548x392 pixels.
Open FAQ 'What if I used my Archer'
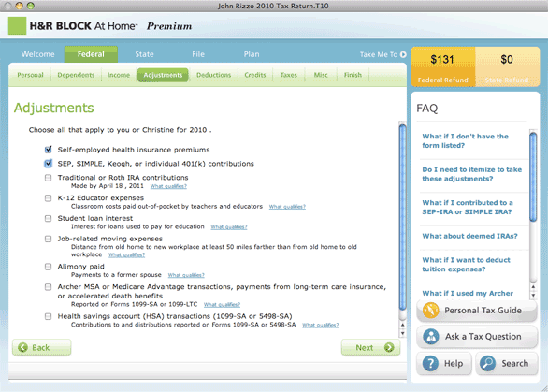click(468, 294)
